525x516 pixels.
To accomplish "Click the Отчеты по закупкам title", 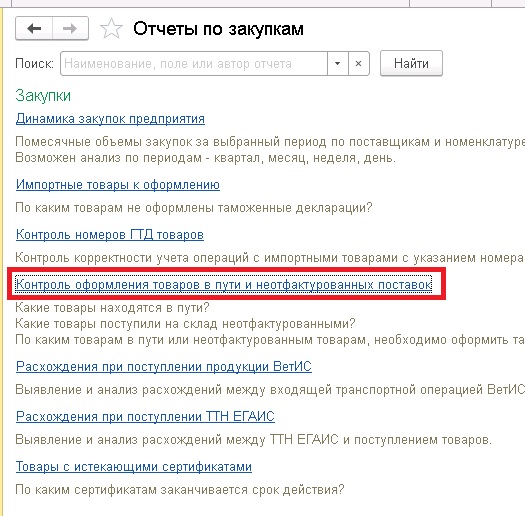I will point(218,29).
